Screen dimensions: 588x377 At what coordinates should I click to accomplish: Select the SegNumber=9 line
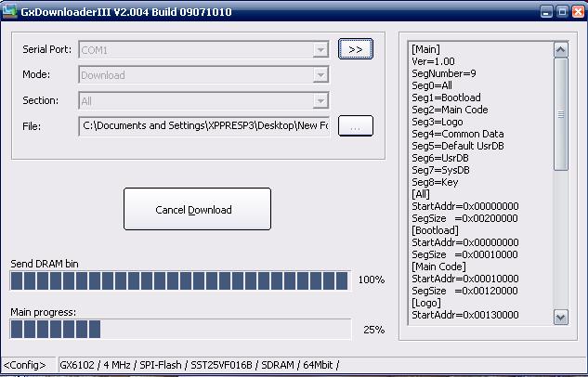[444, 73]
